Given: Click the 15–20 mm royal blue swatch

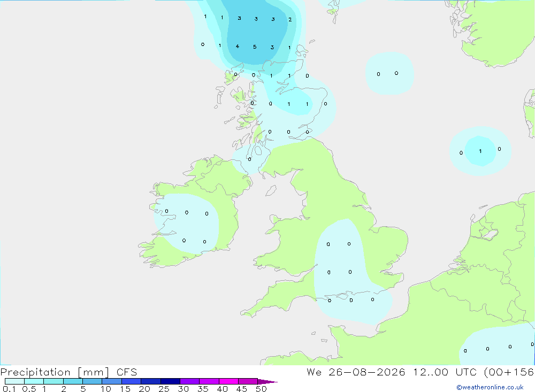Looking at the screenshot, I should pos(132,381).
